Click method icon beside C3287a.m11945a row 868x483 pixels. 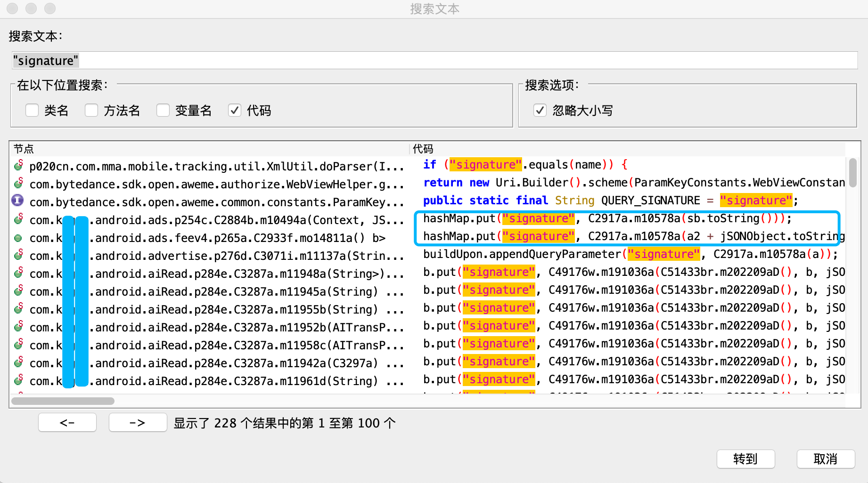click(18, 290)
